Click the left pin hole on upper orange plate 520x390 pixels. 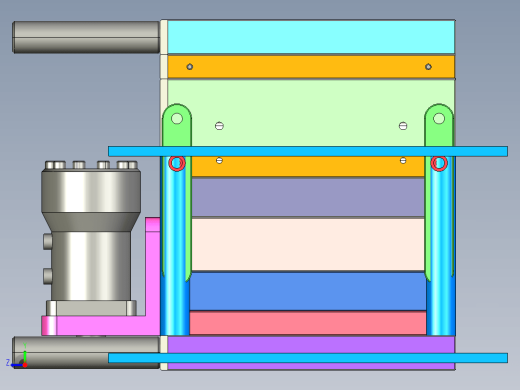[190, 67]
